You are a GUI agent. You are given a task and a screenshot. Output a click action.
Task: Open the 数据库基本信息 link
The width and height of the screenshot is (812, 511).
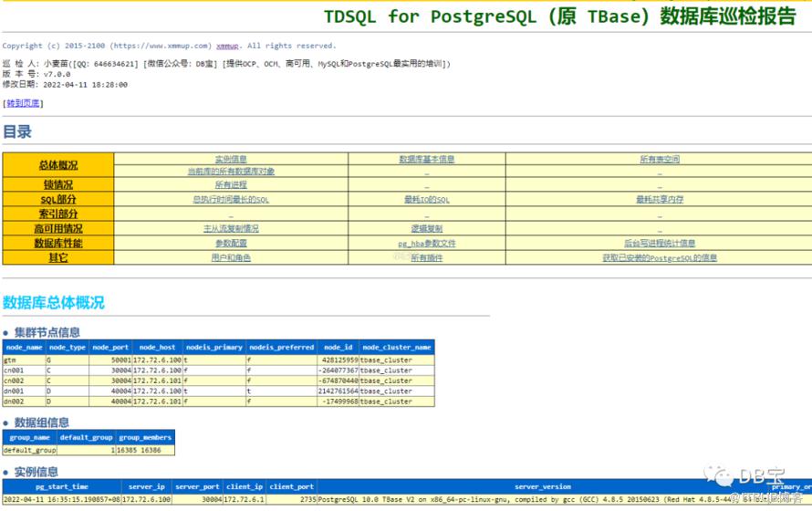(426, 159)
